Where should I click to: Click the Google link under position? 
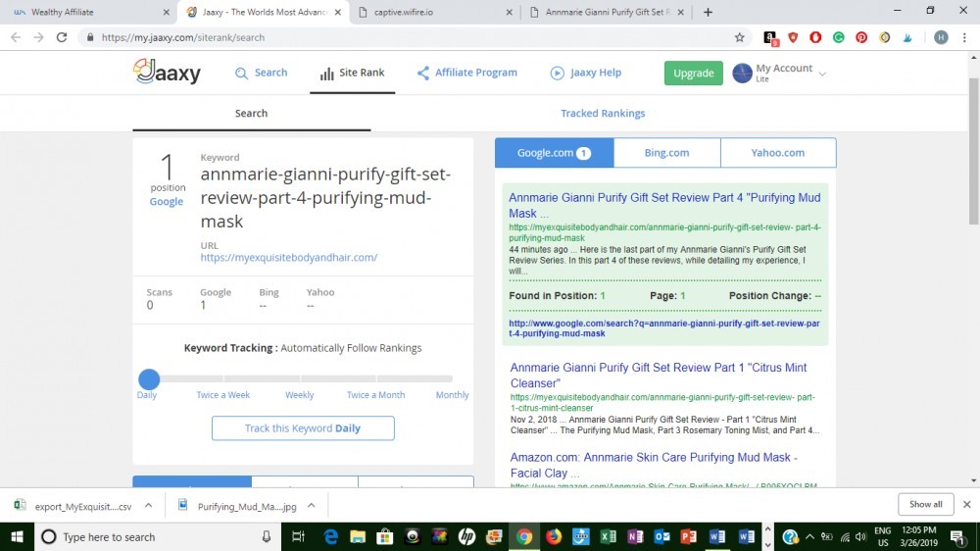[167, 201]
